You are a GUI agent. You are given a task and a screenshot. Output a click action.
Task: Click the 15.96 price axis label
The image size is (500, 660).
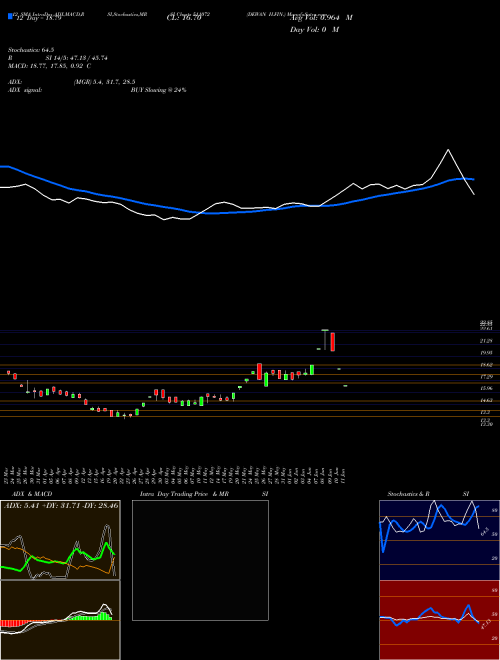coord(486,388)
